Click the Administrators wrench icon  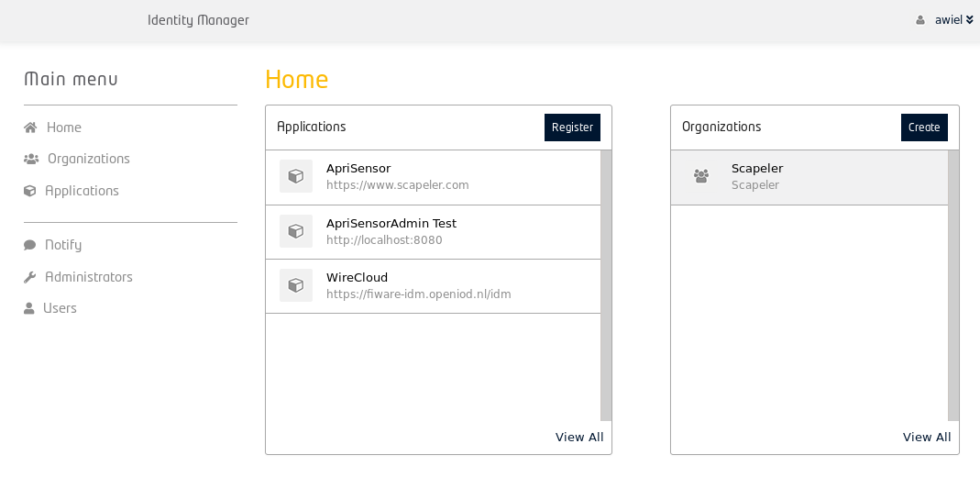pos(29,277)
